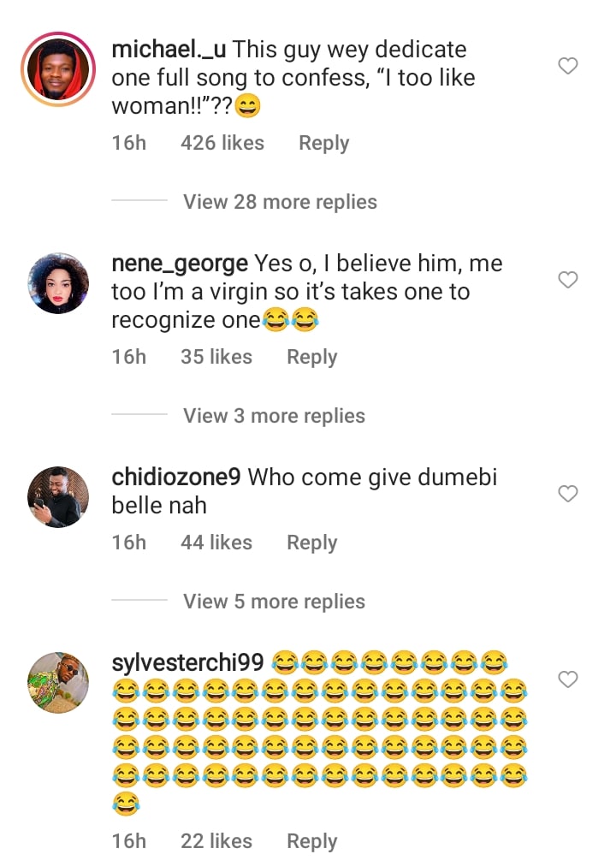Screen dimensions: 616x860
Task: Like michael._u's comment with the heart
Action: (568, 66)
